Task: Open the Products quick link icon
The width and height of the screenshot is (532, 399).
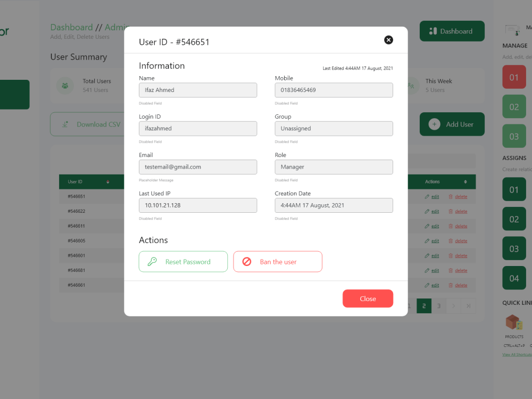Action: pyautogui.click(x=513, y=322)
